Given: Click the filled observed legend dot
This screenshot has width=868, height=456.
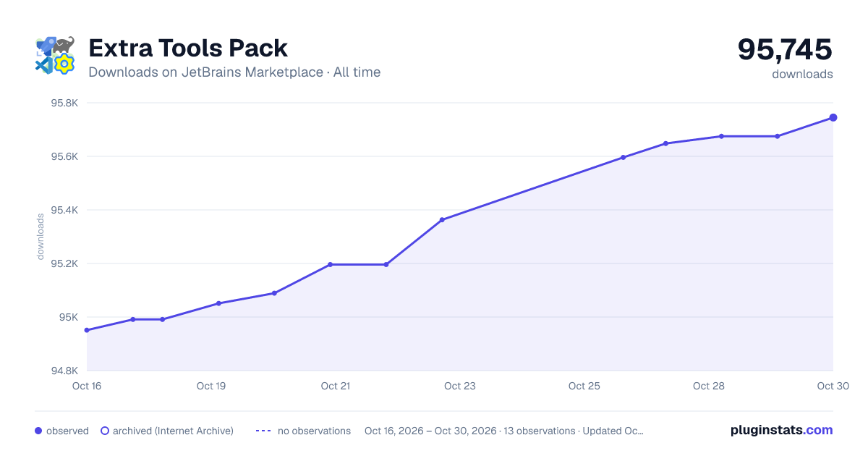Looking at the screenshot, I should (x=38, y=431).
